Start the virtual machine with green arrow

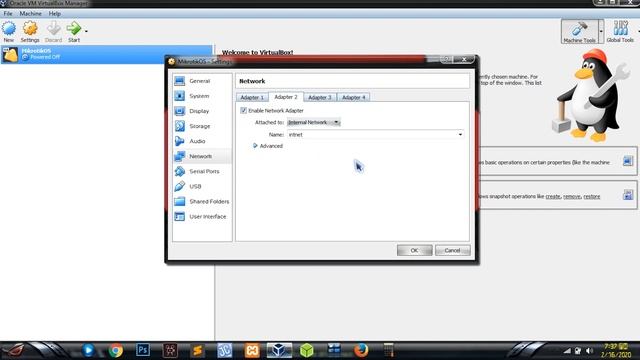click(x=73, y=31)
